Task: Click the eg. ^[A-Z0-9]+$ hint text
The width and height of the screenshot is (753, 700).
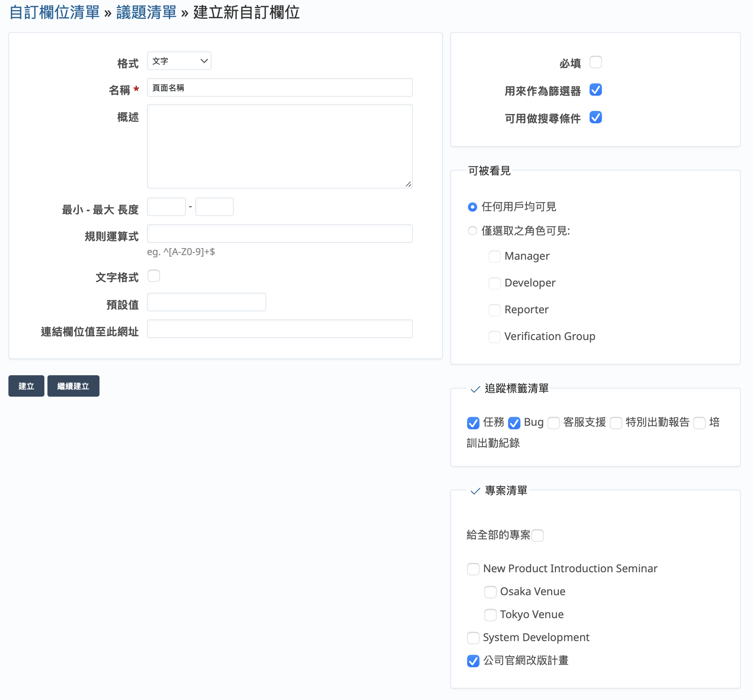Action: tap(181, 252)
